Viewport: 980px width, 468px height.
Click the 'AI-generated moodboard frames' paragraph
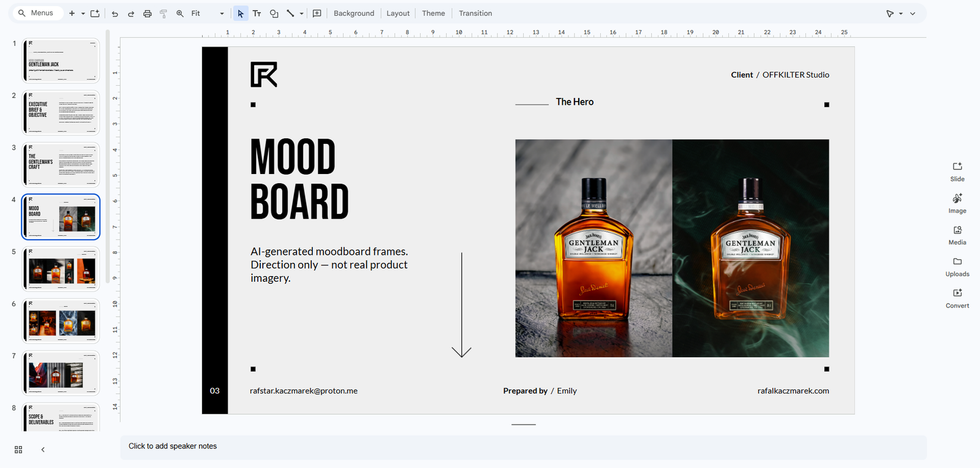tap(329, 265)
